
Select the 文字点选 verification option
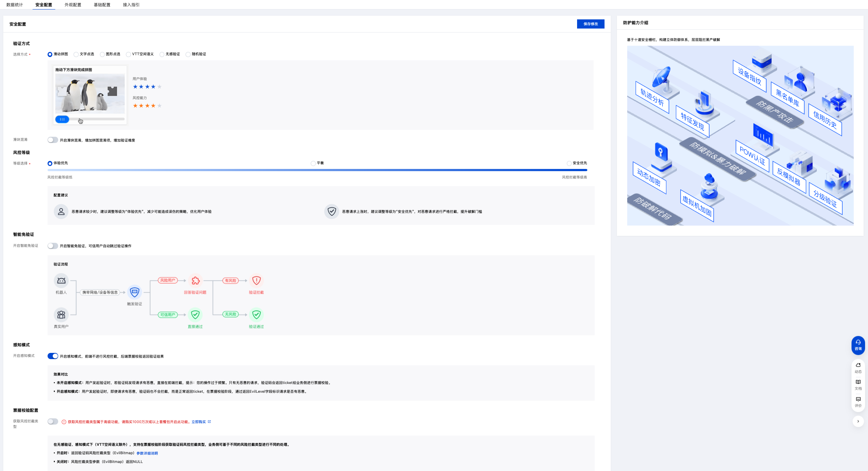[x=76, y=54]
